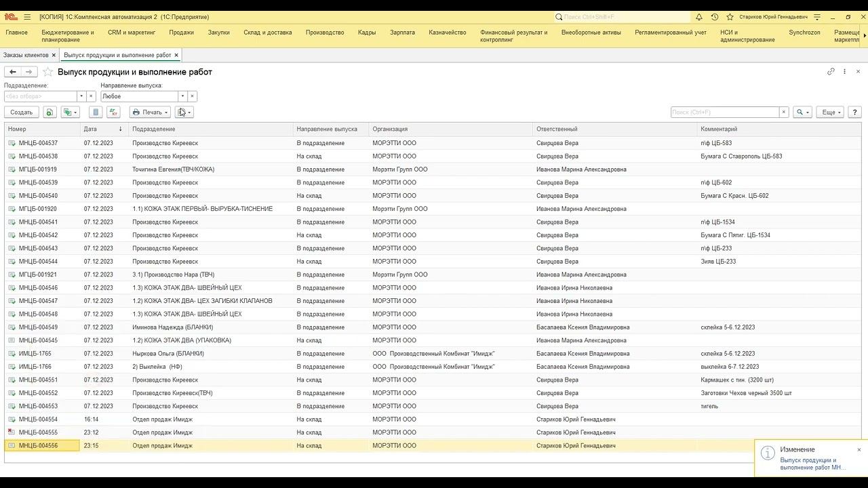Open notifications bell icon
Screen dimensions: 868x488
click(x=699, y=17)
